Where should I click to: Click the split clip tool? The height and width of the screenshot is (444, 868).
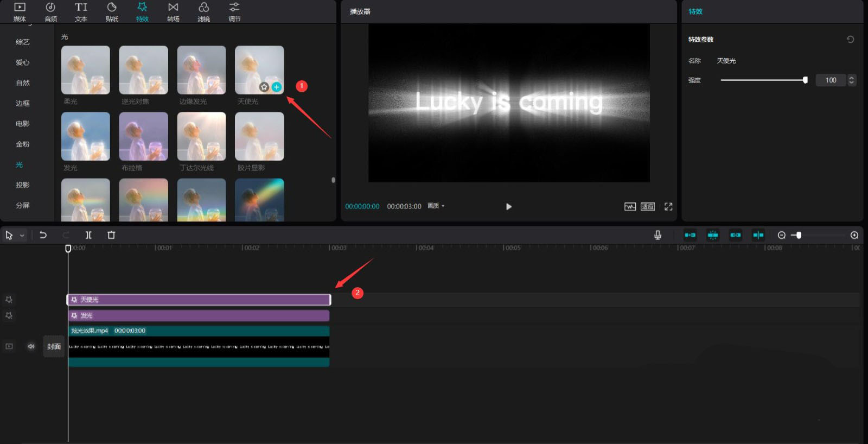(88, 235)
